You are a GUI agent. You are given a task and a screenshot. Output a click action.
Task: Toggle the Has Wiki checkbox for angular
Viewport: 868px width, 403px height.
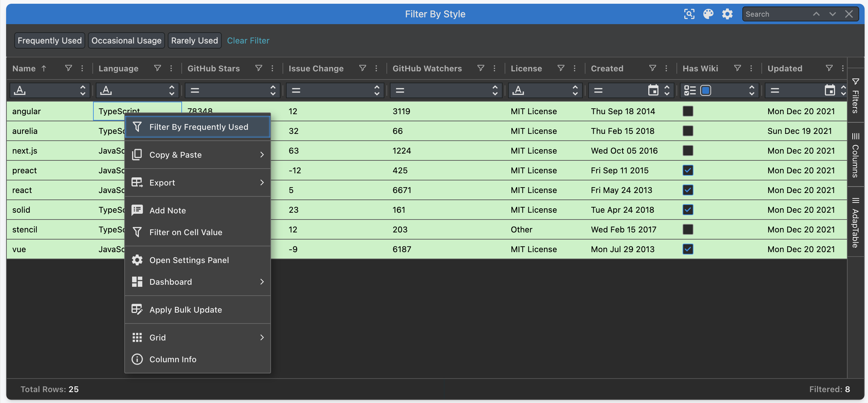(688, 111)
